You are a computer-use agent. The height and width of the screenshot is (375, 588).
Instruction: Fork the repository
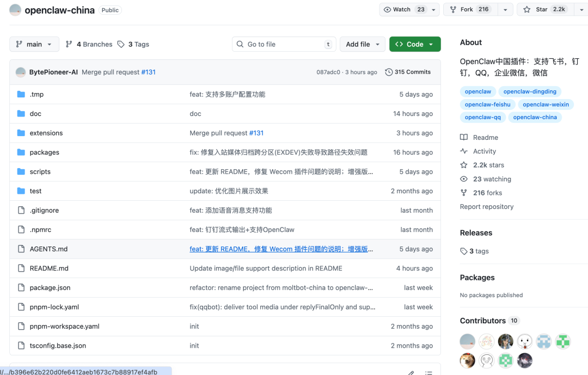click(470, 10)
